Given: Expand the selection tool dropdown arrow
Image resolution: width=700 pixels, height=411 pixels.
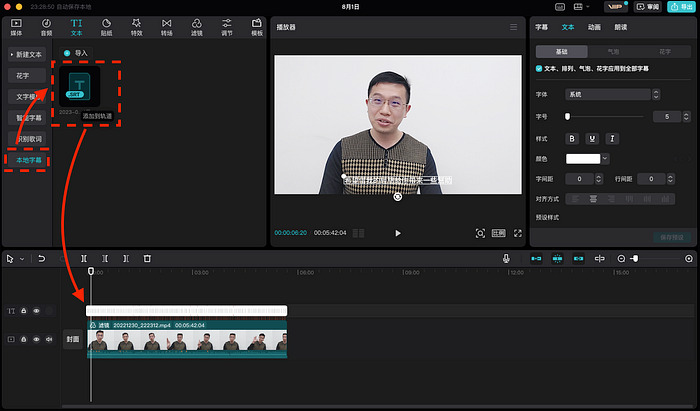Looking at the screenshot, I should (22, 259).
